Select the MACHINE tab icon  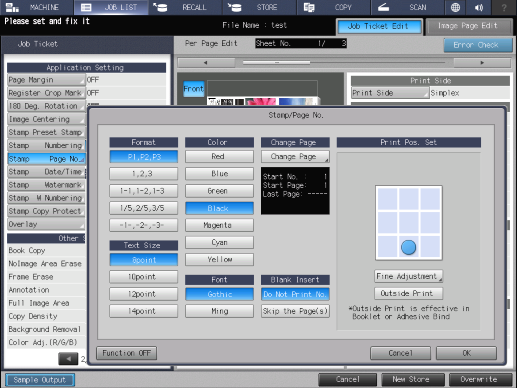[x=12, y=7]
